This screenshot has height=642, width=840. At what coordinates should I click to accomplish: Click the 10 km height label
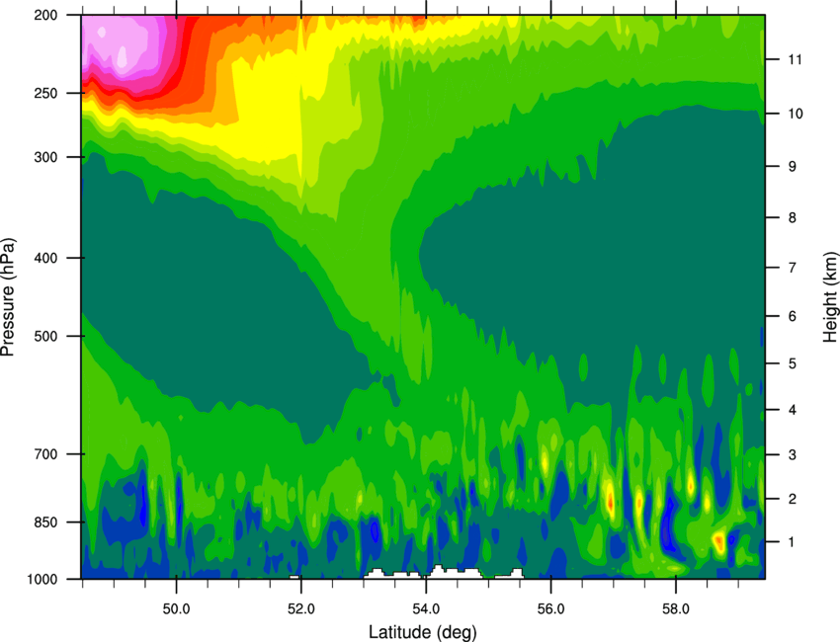795,114
